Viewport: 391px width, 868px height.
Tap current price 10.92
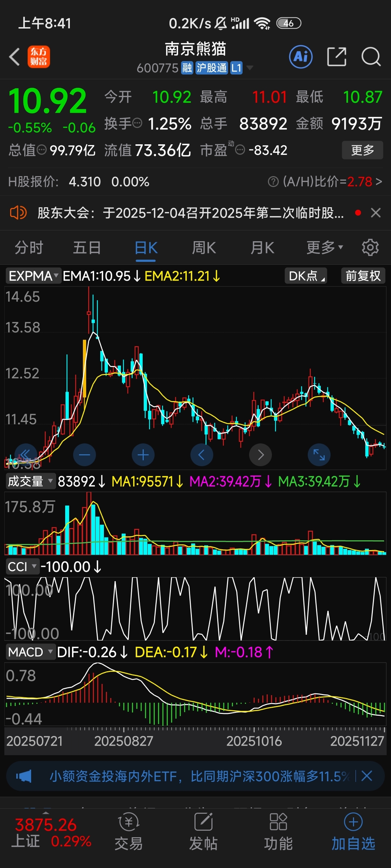(x=47, y=101)
